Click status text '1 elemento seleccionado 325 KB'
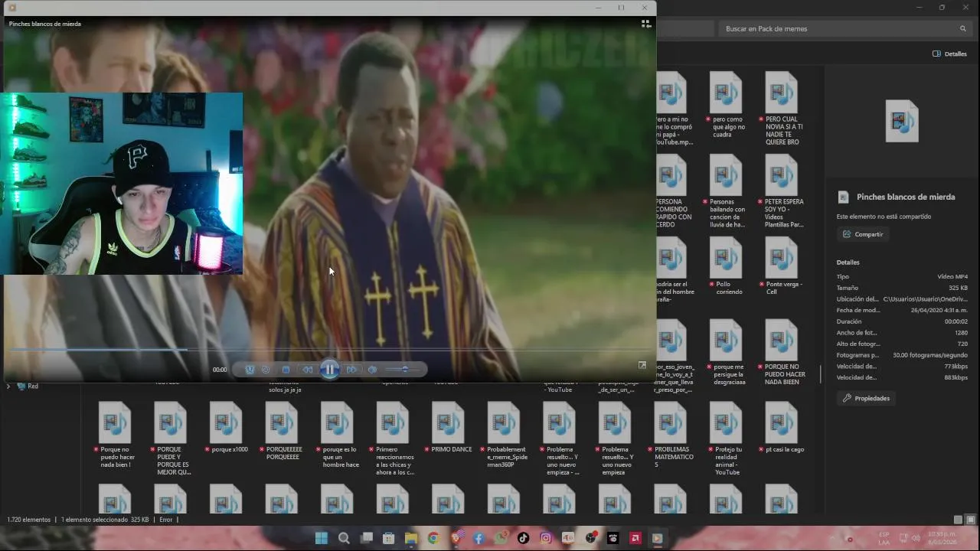980x551 pixels. coord(105,520)
